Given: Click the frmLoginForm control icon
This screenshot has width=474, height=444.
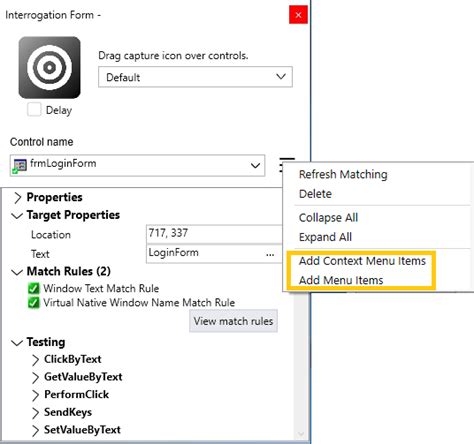Looking at the screenshot, I should 20,166.
